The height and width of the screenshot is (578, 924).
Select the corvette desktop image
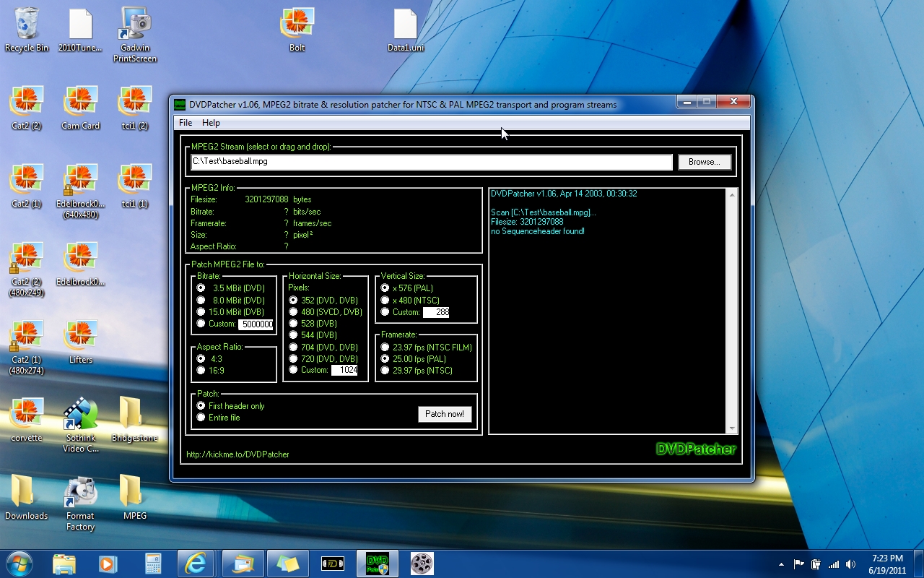[x=27, y=420]
